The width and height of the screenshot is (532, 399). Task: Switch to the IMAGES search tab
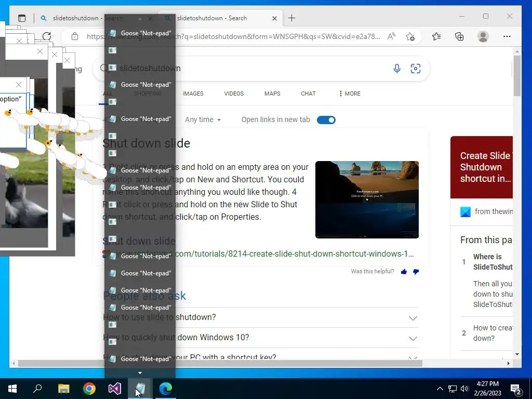(193, 94)
